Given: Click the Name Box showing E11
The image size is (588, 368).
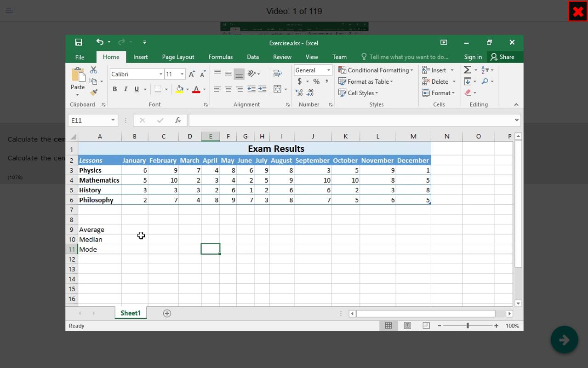Looking at the screenshot, I should coord(92,121).
